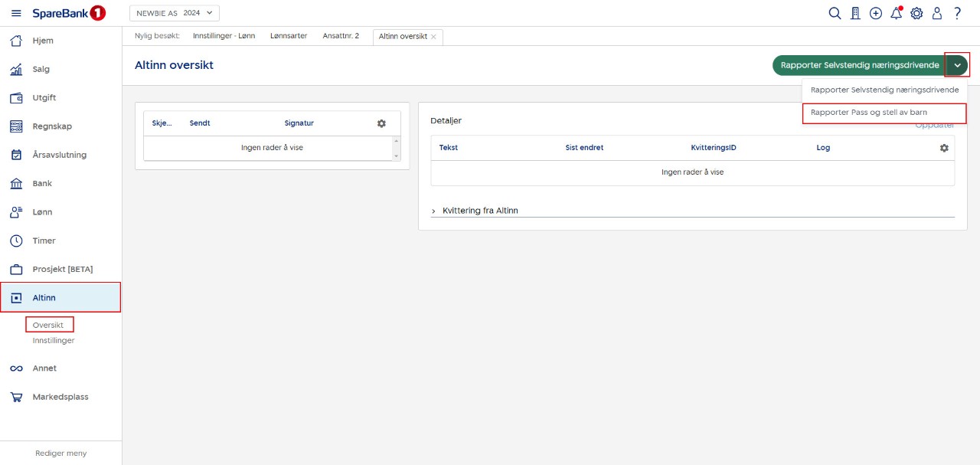Image resolution: width=980 pixels, height=465 pixels.
Task: Open column settings gear in the Signatur table
Action: click(x=381, y=123)
